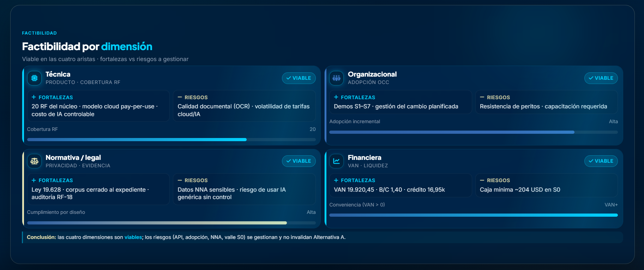Click the 'Factibilidad por dimensión' heading
This screenshot has width=644, height=270.
pos(87,46)
